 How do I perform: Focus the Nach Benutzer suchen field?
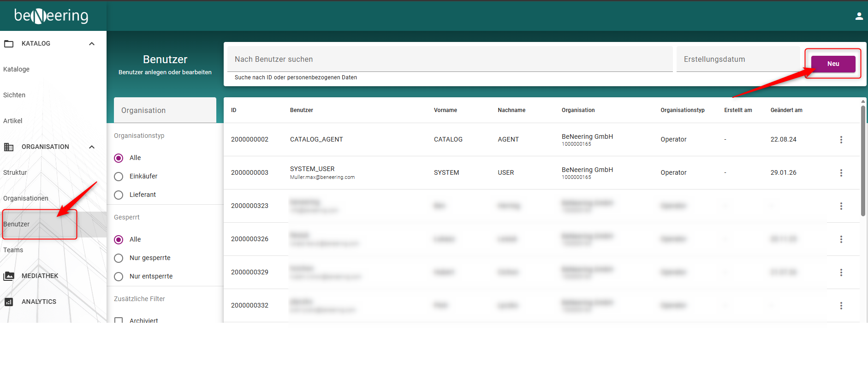[450, 59]
